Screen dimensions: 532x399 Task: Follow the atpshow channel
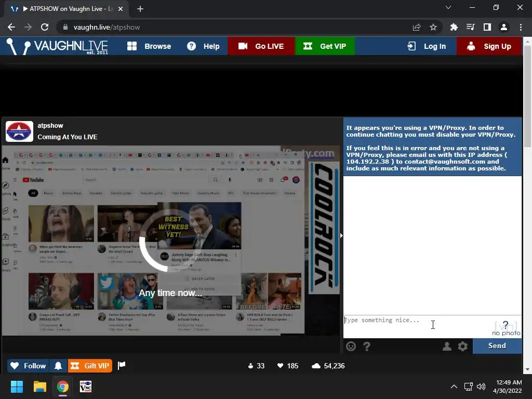click(x=28, y=366)
